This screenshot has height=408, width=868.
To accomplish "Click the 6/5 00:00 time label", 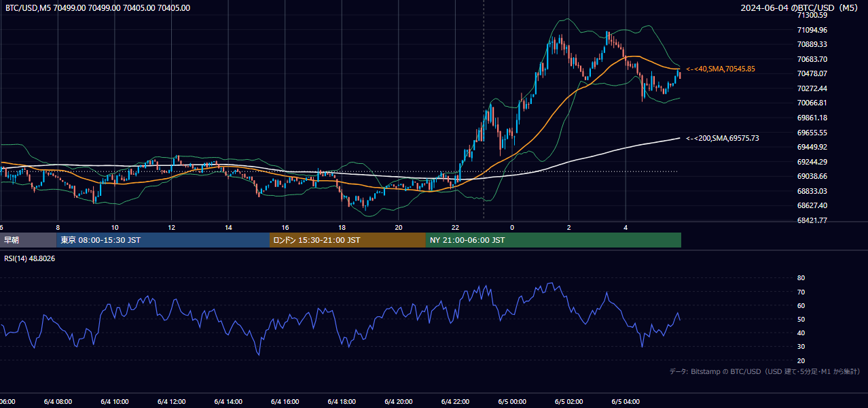I will (512, 402).
